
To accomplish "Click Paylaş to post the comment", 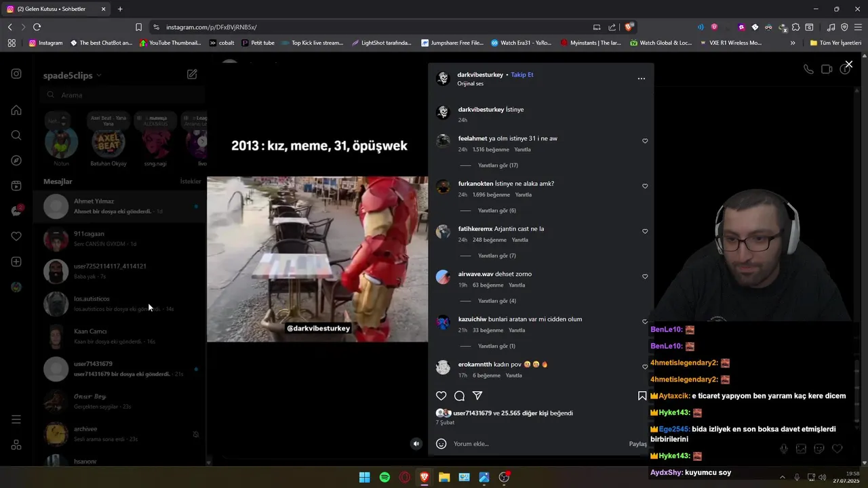I will (x=637, y=444).
